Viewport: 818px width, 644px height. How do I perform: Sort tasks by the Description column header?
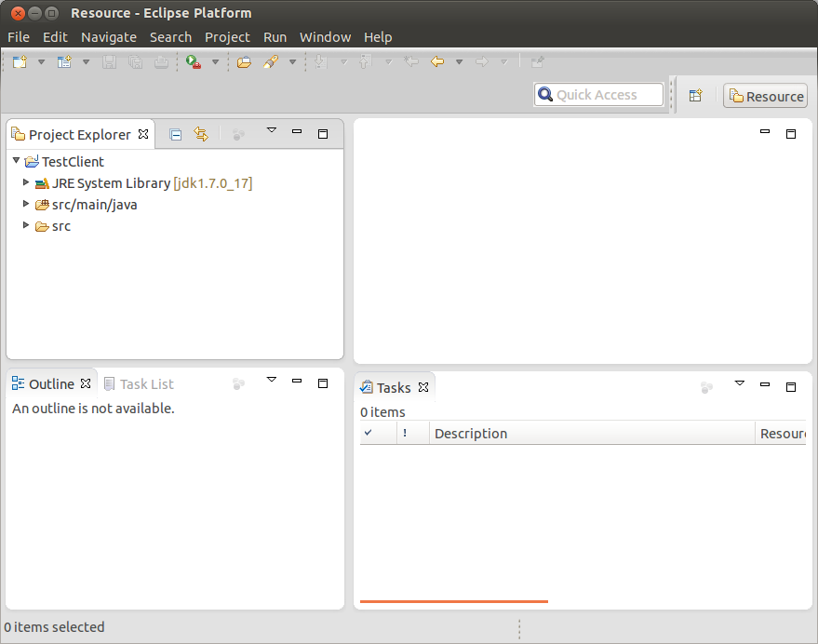point(592,433)
